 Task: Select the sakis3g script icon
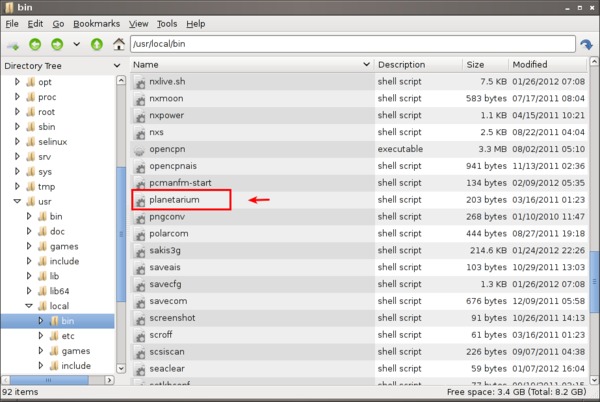tap(140, 251)
